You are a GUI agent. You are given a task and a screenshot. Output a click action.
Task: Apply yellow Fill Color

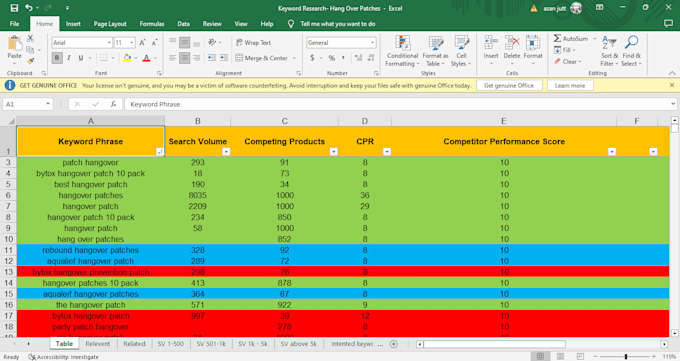pyautogui.click(x=127, y=58)
